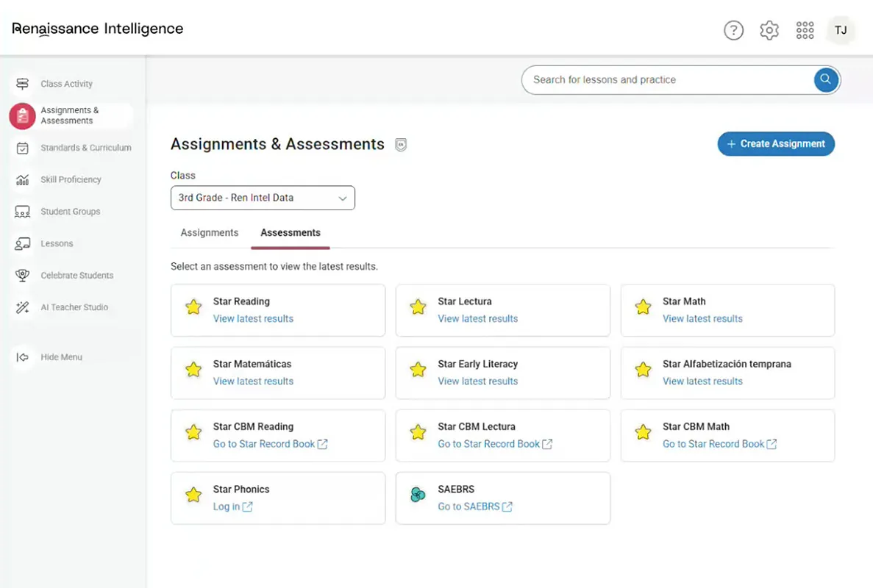873x588 pixels.
Task: Click the Skill Proficiency chart icon
Action: 22,179
